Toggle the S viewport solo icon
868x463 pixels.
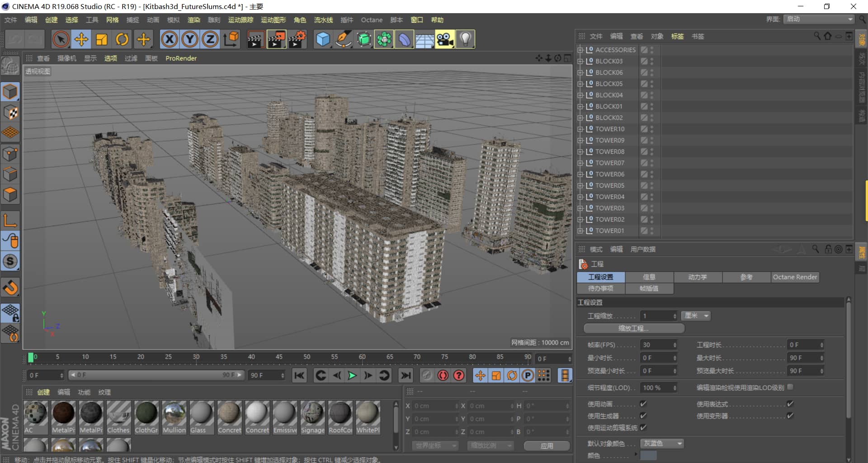(x=10, y=261)
